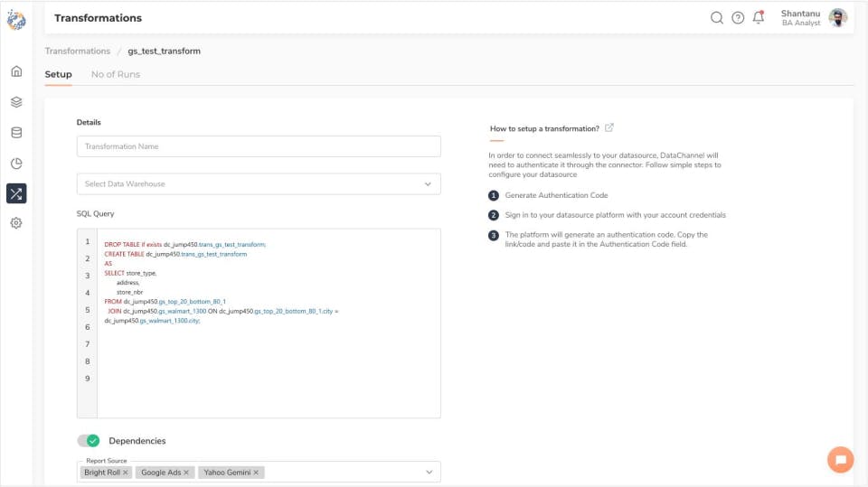Navigate to Transformations breadcrumb link

click(78, 52)
